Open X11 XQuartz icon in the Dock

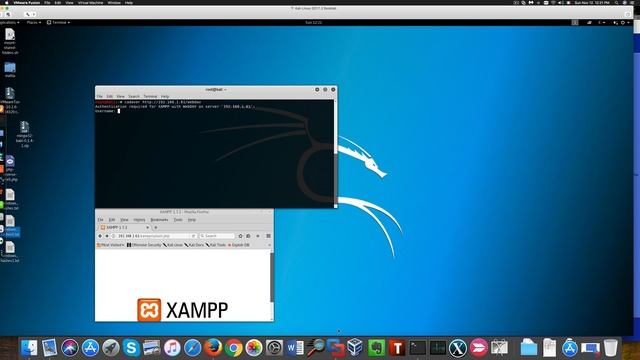(458, 348)
